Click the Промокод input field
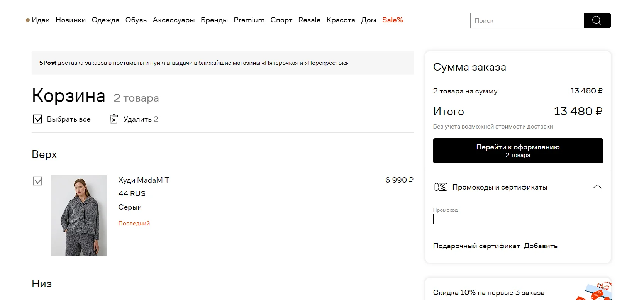Viewport: 644px width, 300px height. tap(518, 219)
